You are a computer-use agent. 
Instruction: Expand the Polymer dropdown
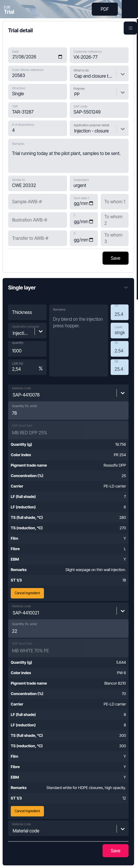[x=123, y=92]
